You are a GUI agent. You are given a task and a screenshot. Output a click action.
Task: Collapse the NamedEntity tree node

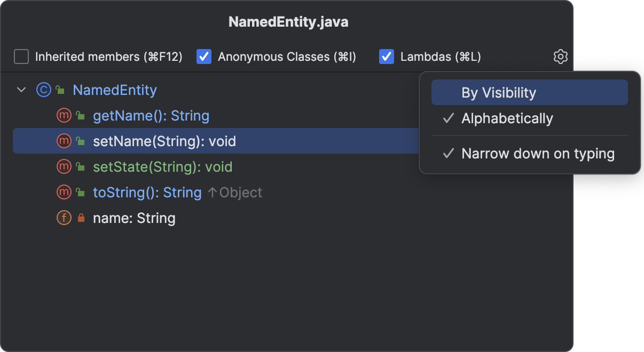pyautogui.click(x=21, y=90)
